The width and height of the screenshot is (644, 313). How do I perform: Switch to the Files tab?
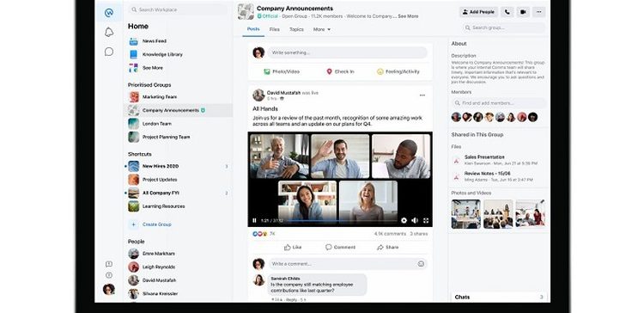pyautogui.click(x=275, y=29)
